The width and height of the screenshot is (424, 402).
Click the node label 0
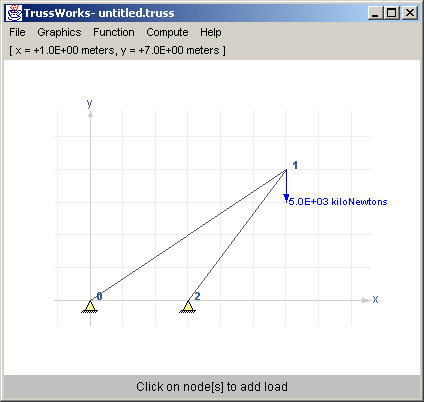click(x=99, y=296)
